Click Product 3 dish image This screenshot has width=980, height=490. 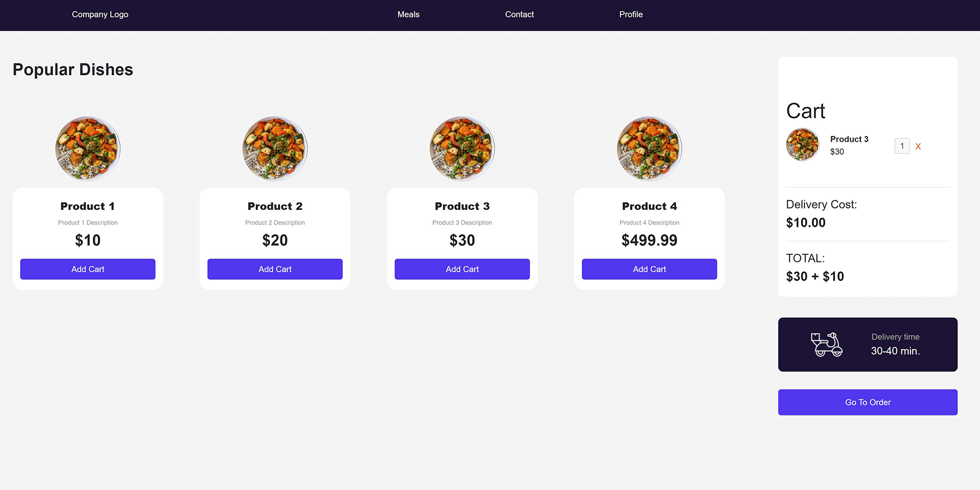[462, 149]
